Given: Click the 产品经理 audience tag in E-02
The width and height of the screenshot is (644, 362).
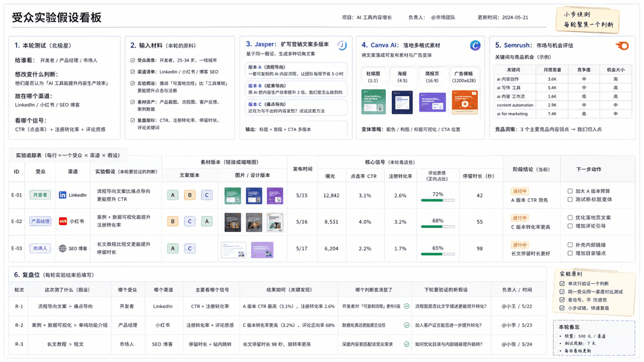Looking at the screenshot, I should [40, 221].
